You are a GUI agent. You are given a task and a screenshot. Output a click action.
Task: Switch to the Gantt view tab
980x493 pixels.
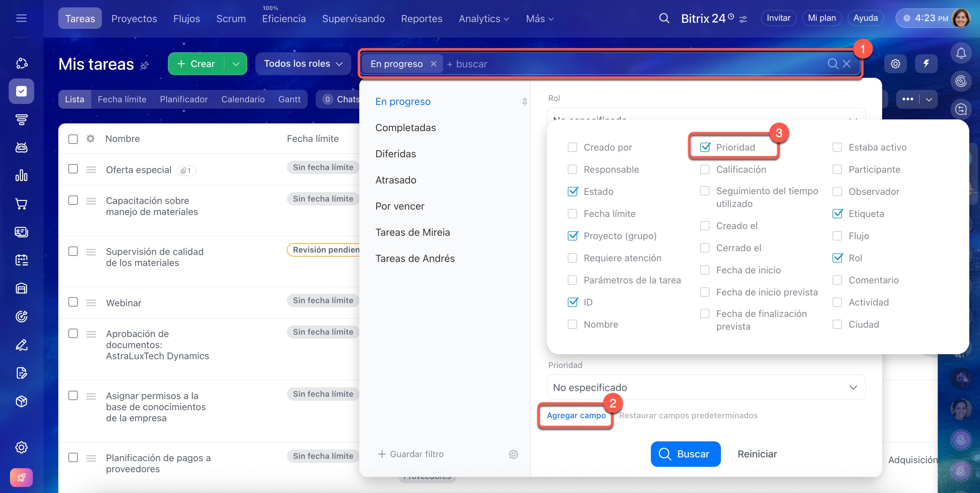point(289,99)
